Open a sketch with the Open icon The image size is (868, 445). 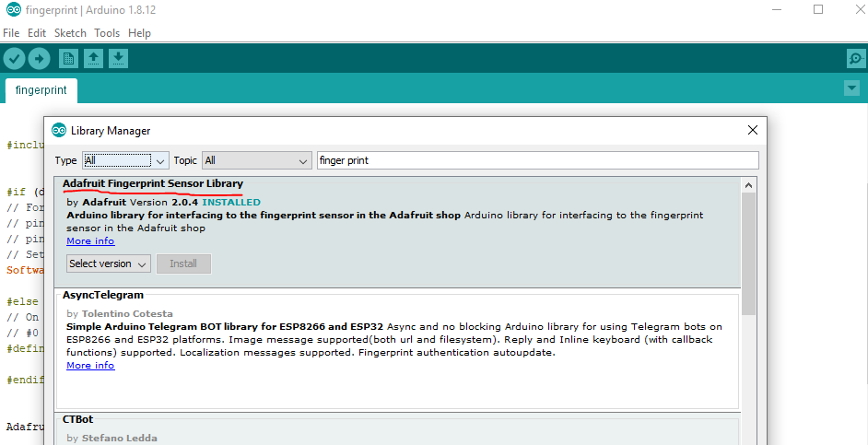[94, 58]
